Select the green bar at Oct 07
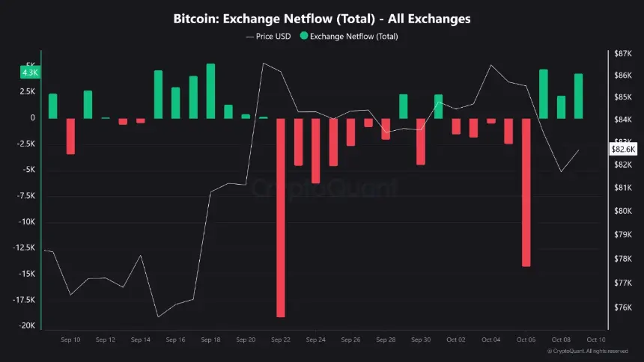Screen dimensions: 644x362 544,94
